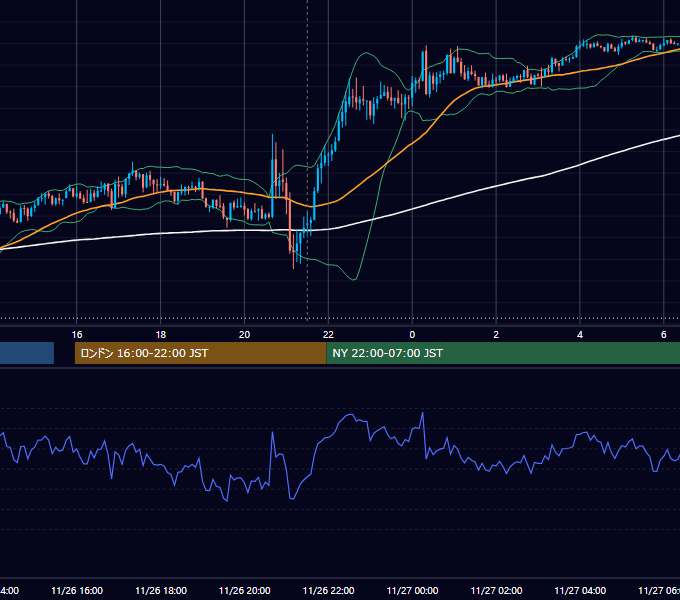The width and height of the screenshot is (680, 600).
Task: Click the 11/26 16:00 date label
Action: [x=77, y=590]
